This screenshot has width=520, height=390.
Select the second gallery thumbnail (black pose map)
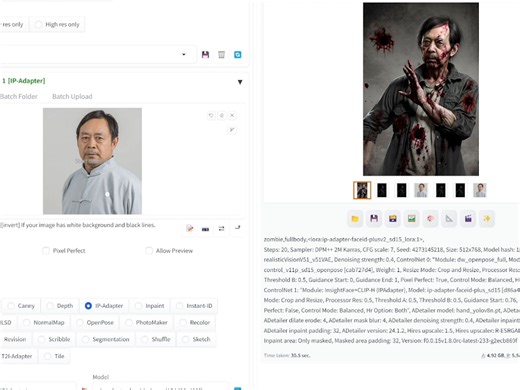click(x=382, y=190)
